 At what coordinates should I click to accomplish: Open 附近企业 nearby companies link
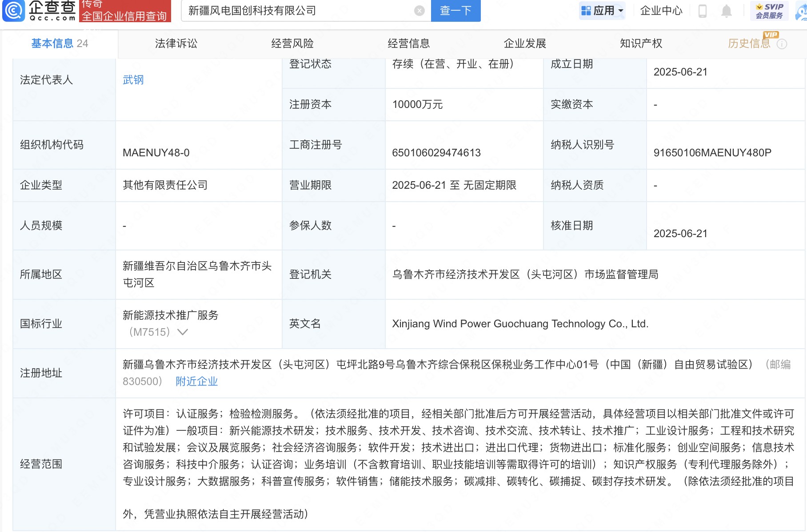tap(197, 381)
